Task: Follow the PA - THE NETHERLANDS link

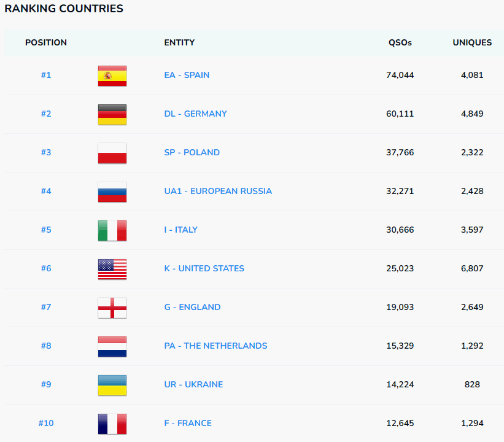Action: point(215,346)
